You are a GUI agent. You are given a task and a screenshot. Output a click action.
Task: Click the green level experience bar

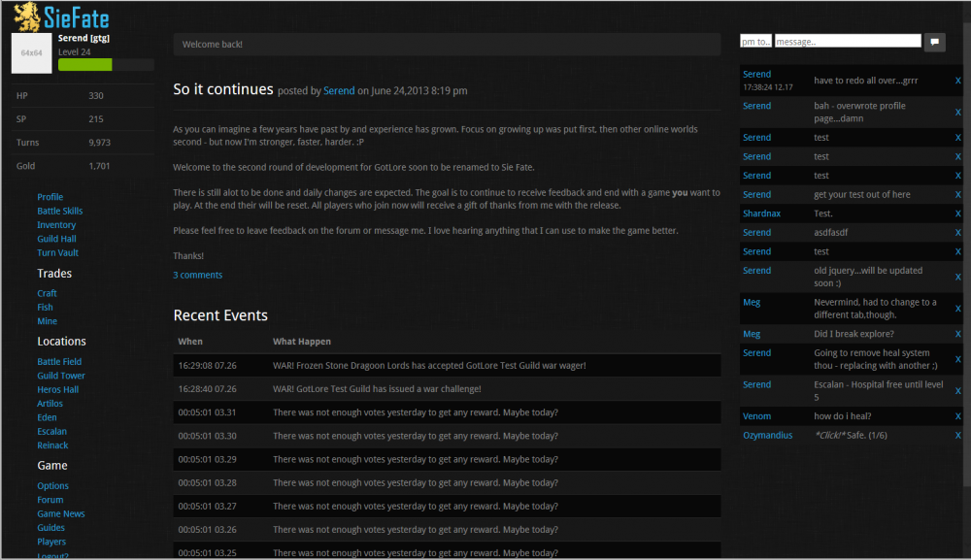point(85,65)
